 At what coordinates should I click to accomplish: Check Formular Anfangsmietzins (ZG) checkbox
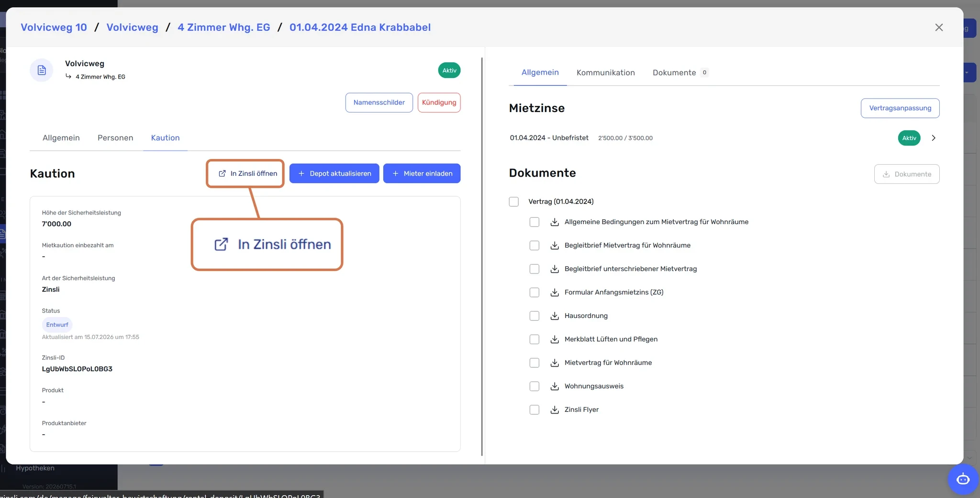click(x=535, y=293)
